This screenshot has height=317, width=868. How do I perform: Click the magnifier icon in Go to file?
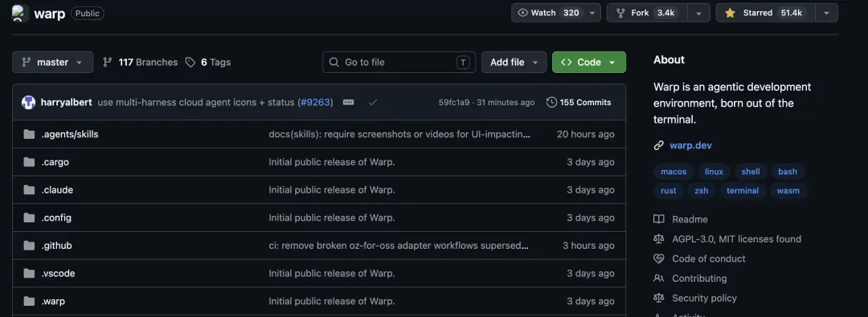[x=334, y=62]
